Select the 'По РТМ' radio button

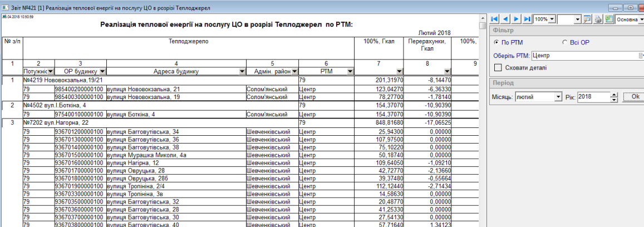496,42
